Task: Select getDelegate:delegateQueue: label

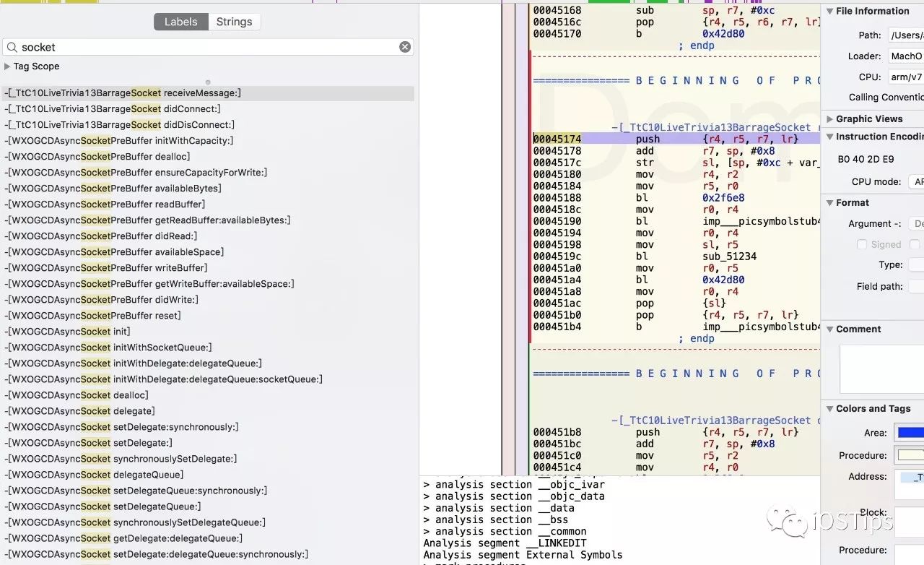Action: click(x=208, y=538)
